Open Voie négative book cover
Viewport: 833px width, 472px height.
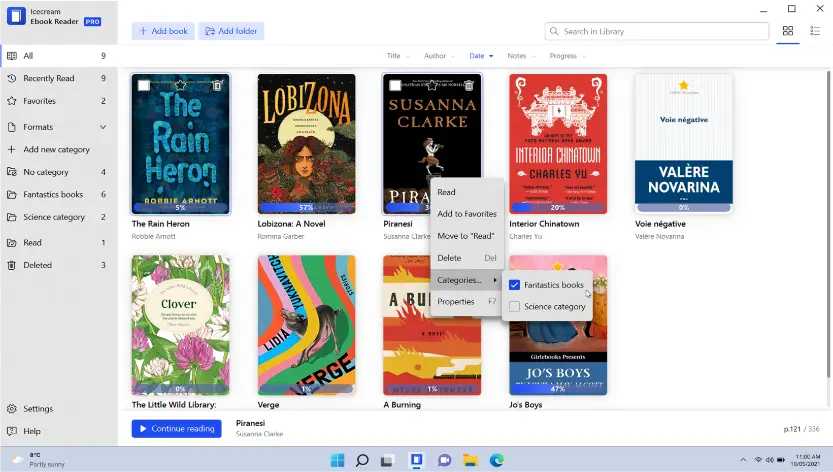[x=684, y=144]
